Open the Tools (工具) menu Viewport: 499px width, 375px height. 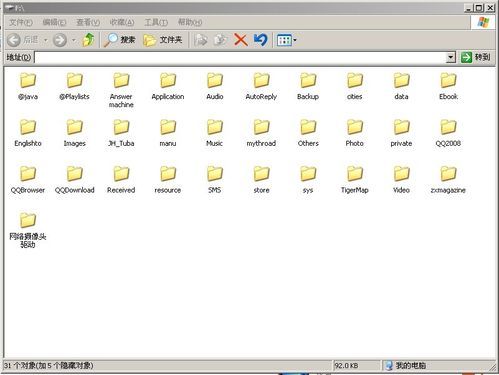[x=156, y=22]
